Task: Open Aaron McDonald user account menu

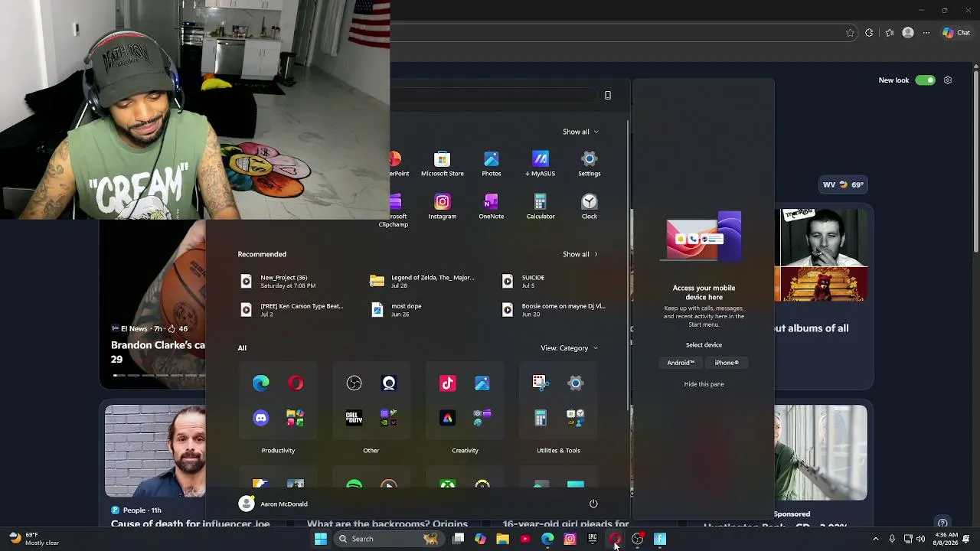Action: pyautogui.click(x=273, y=504)
